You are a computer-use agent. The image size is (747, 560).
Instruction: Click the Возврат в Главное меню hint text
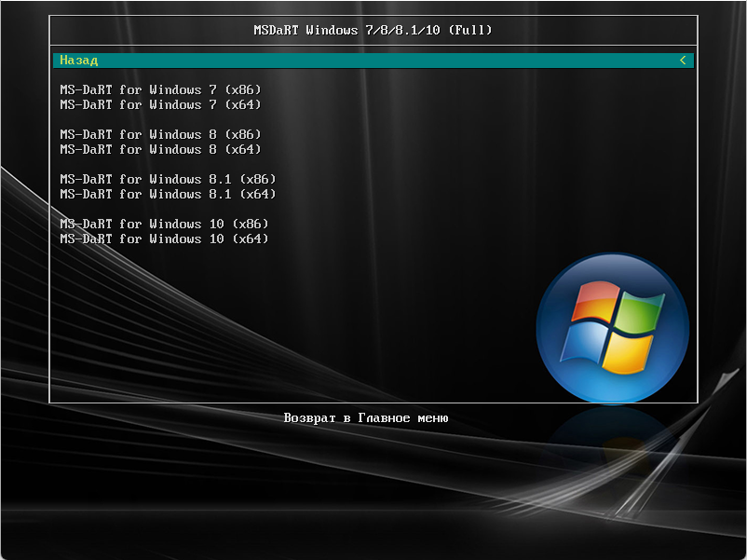coord(366,418)
